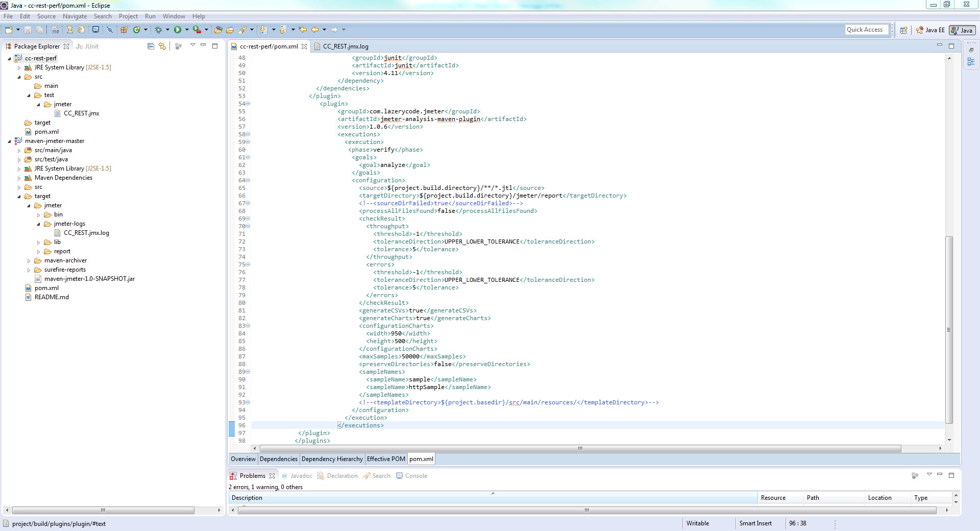The height and width of the screenshot is (531, 980).
Task: Click the Focus on Active Task icon in Package Explorer
Action: 178,46
